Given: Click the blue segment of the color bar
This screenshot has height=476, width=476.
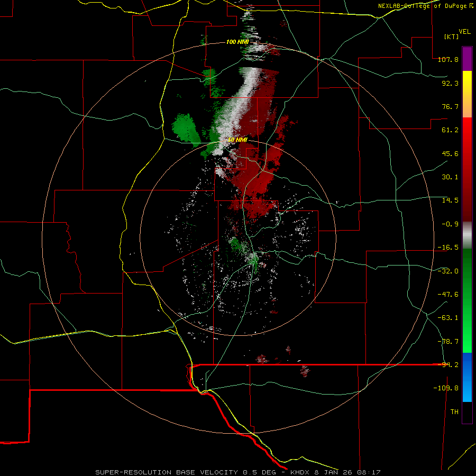Looking at the screenshot, I should point(467,377).
